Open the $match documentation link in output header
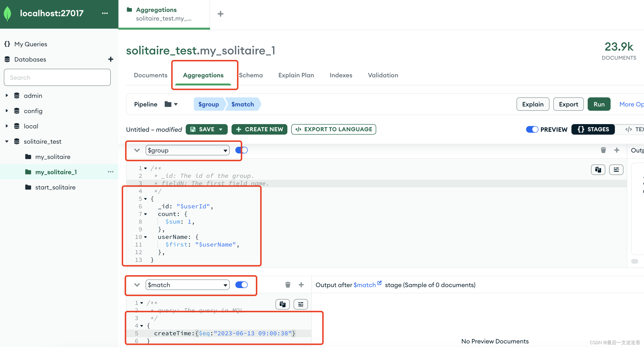644x347 pixels. 368,284
